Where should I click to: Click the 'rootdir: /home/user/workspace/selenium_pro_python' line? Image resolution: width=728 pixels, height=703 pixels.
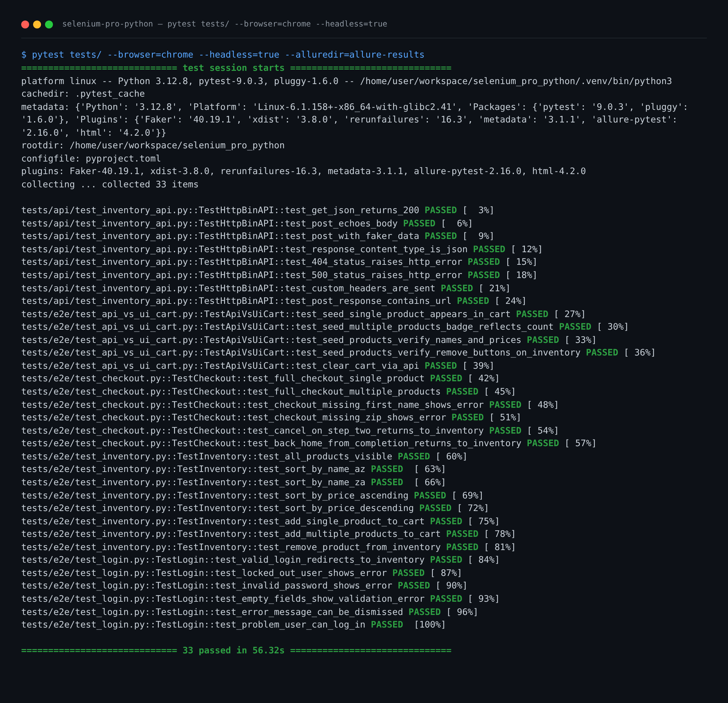(x=153, y=146)
